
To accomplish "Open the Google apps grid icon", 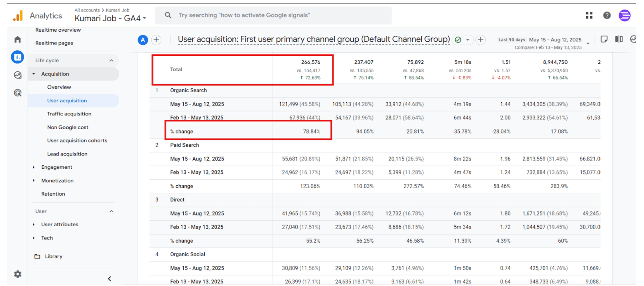I will pos(589,15).
